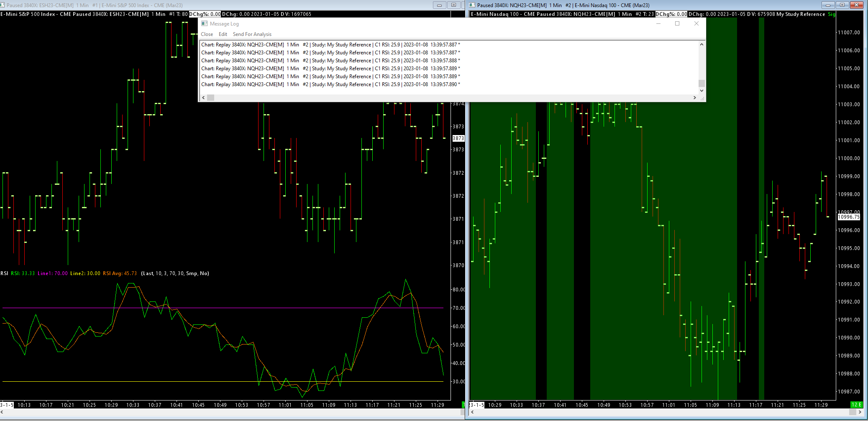Click the 'RSI Avg: 45.73' label
The height and width of the screenshot is (421, 868).
(120, 273)
